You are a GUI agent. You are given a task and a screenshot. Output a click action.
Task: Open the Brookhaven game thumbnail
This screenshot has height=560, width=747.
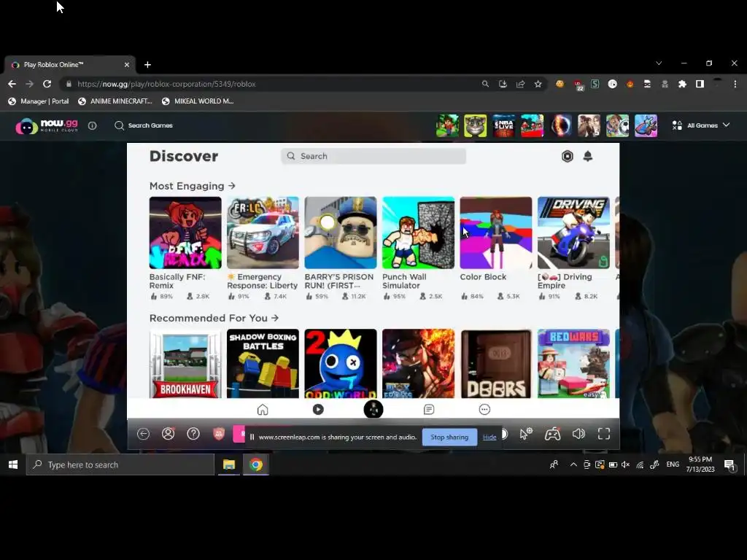(185, 364)
